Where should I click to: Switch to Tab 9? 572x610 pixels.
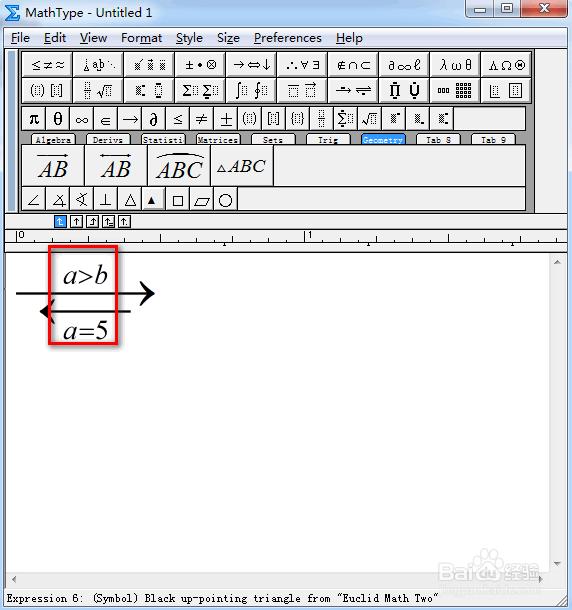pyautogui.click(x=493, y=140)
